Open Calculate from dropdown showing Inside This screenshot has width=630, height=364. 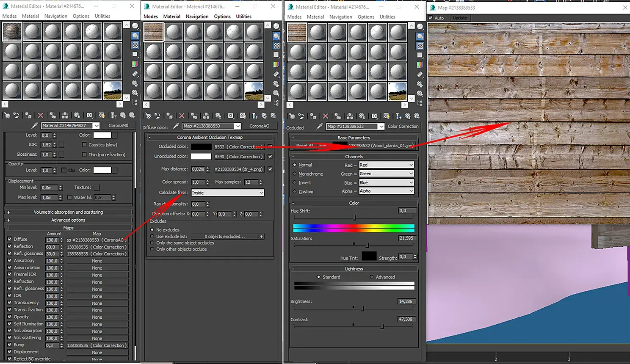pyautogui.click(x=228, y=193)
